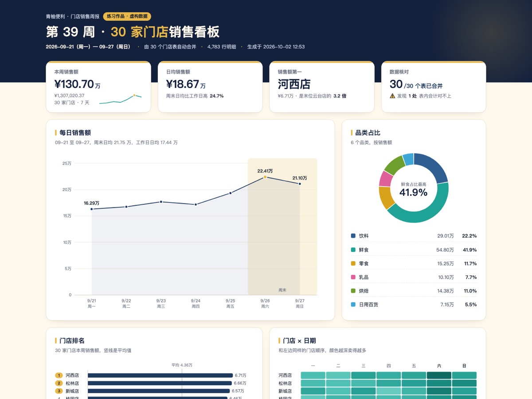Image resolution: width=532 pixels, height=399 pixels.
Task: Click the 4,783 行明细 text in header
Action: [x=222, y=47]
